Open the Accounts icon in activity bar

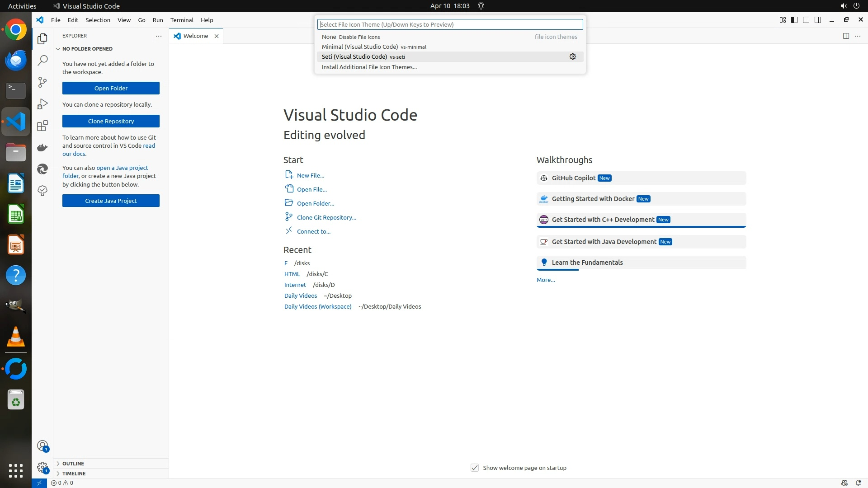pos(42,446)
